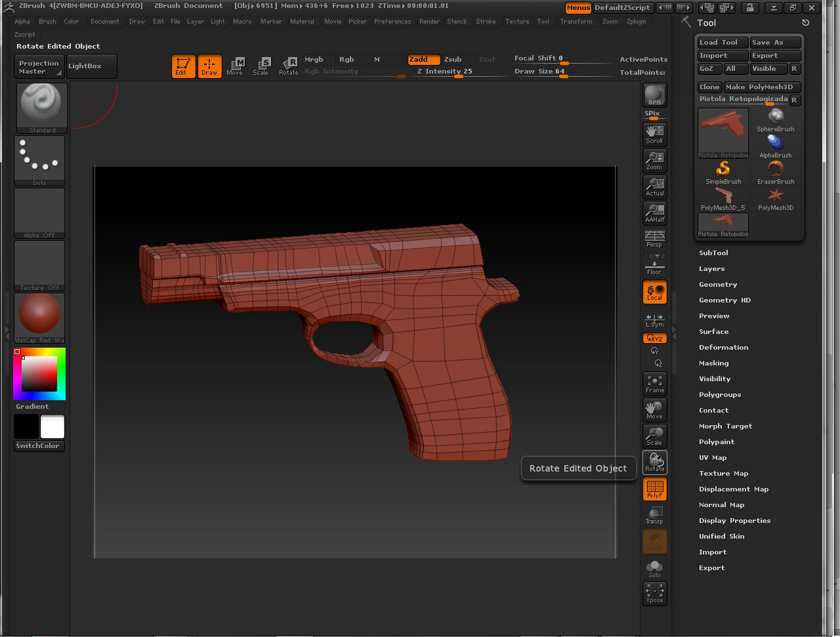Expand the Geometry section
Screen dimensions: 840x637
pyautogui.click(x=718, y=284)
